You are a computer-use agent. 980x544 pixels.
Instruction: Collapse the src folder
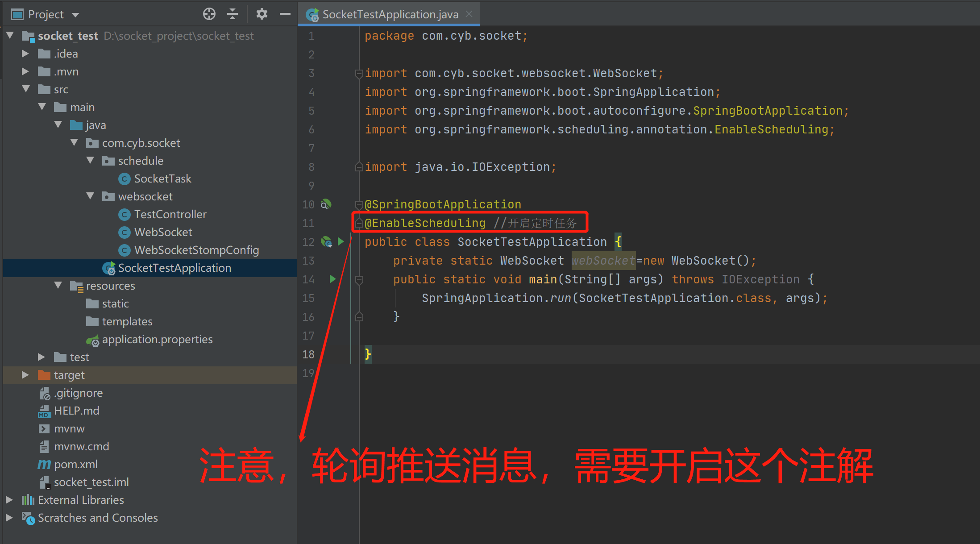[x=25, y=89]
